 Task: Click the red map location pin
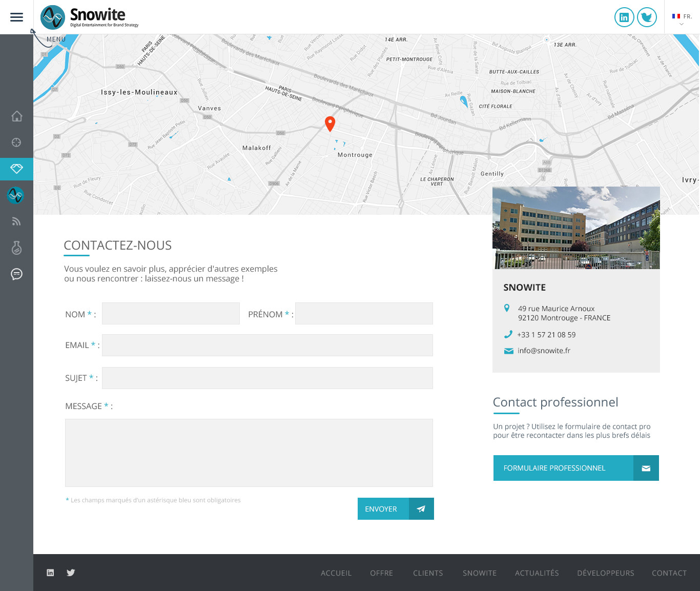pos(330,124)
